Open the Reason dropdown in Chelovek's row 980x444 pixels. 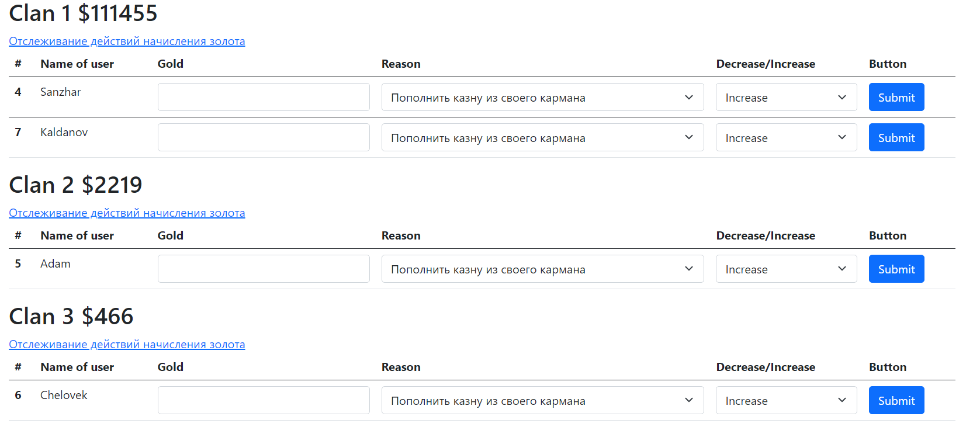pyautogui.click(x=542, y=400)
